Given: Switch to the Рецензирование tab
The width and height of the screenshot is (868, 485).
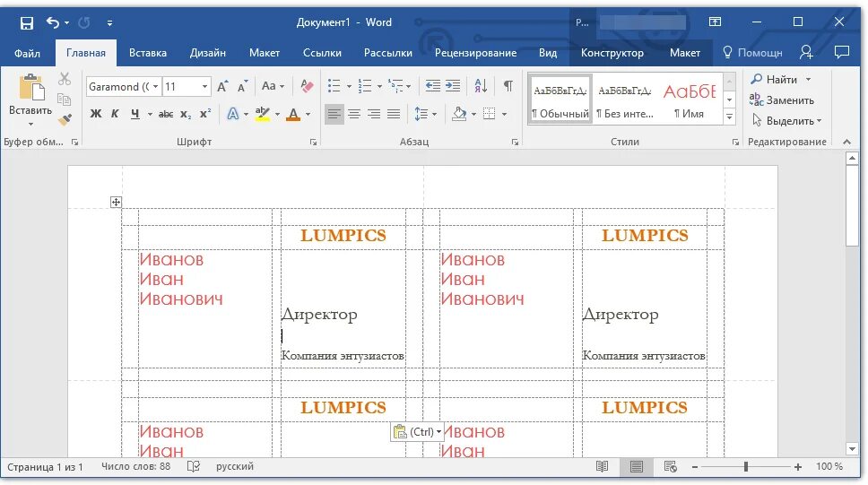Looking at the screenshot, I should click(x=475, y=53).
